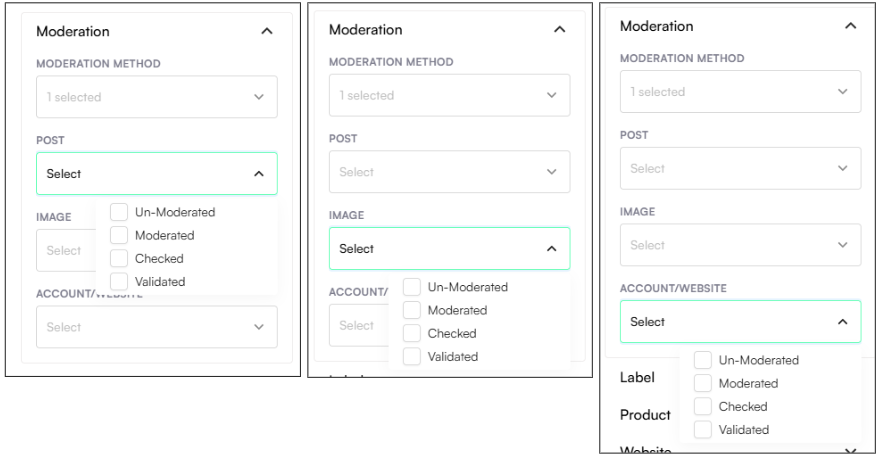Check Validated in the open Post dropdown list
Image resolution: width=880 pixels, height=460 pixels.
119,281
